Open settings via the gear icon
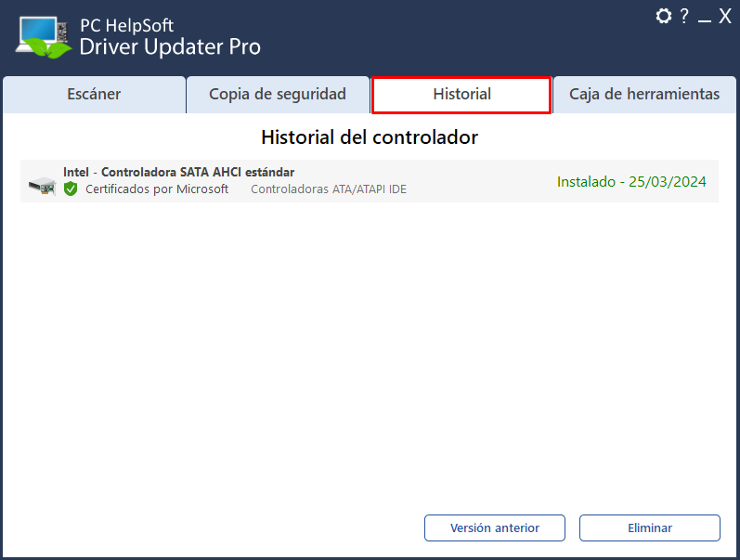Viewport: 740px width, 560px height. click(x=664, y=16)
